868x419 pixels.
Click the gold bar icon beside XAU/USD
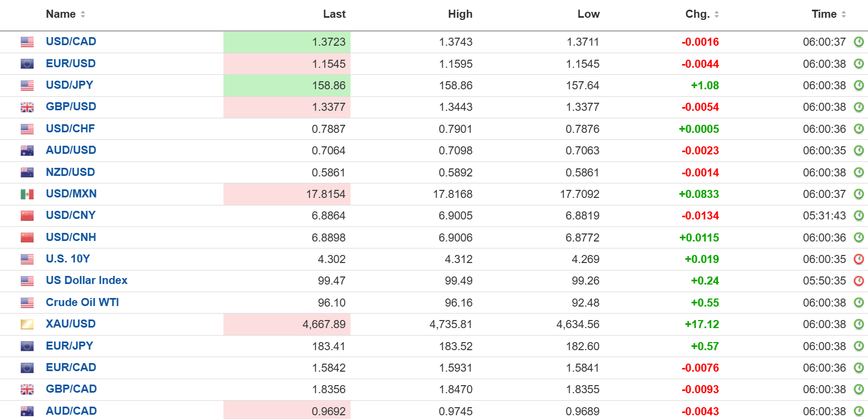[x=27, y=324]
